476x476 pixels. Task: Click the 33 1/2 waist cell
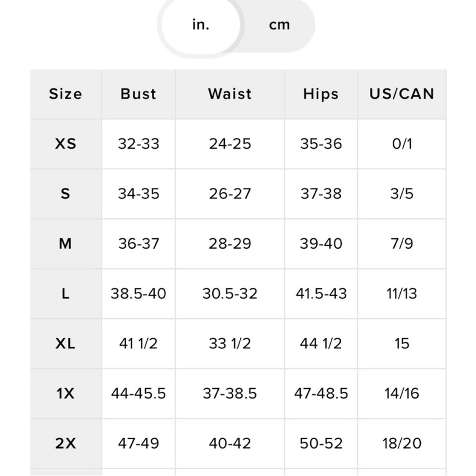point(230,344)
